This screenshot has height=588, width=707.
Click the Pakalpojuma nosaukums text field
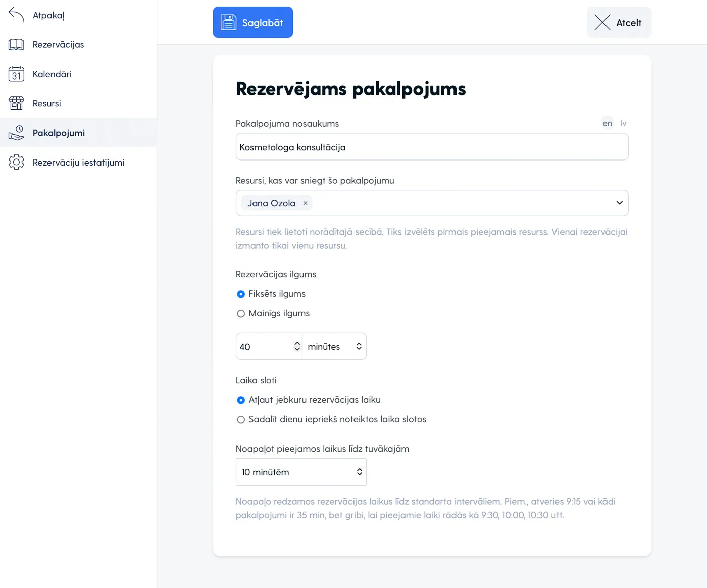[432, 147]
